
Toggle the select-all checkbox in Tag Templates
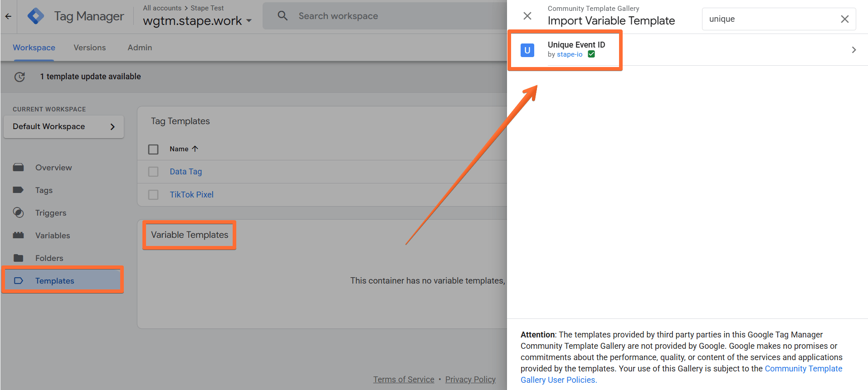pos(153,149)
